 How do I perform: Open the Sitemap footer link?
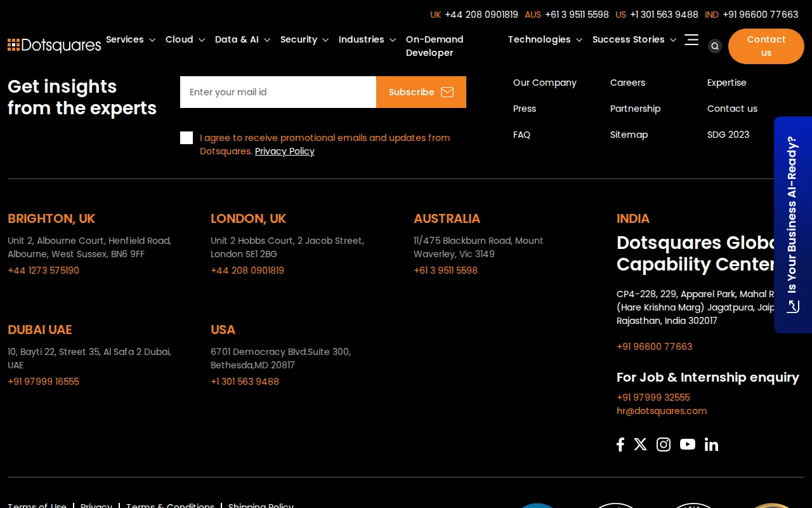tap(629, 135)
